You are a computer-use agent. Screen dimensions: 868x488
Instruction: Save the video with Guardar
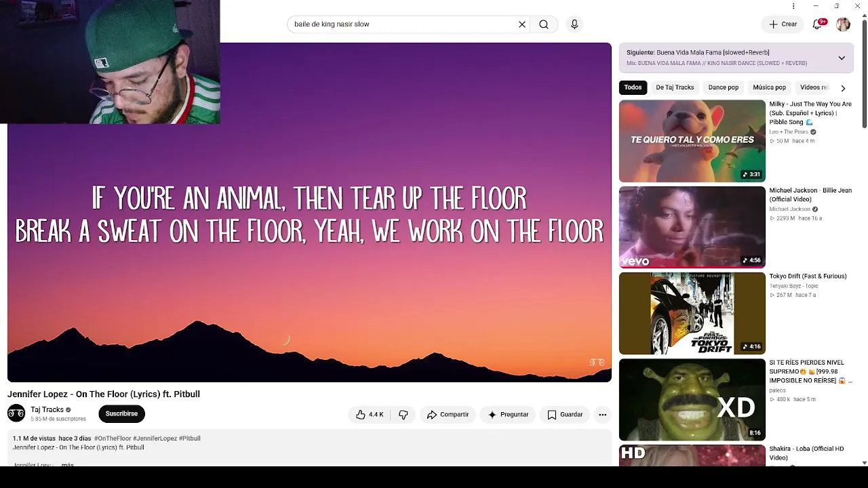point(565,415)
